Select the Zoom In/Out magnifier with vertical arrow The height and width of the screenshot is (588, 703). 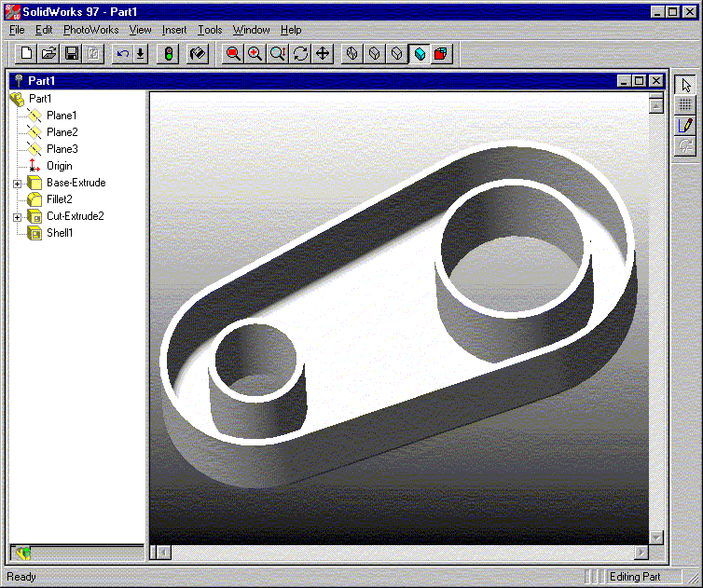pyautogui.click(x=278, y=54)
